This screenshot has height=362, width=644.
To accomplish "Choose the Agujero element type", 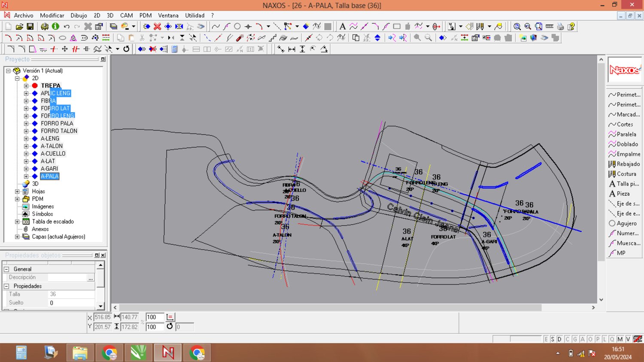I will (623, 223).
